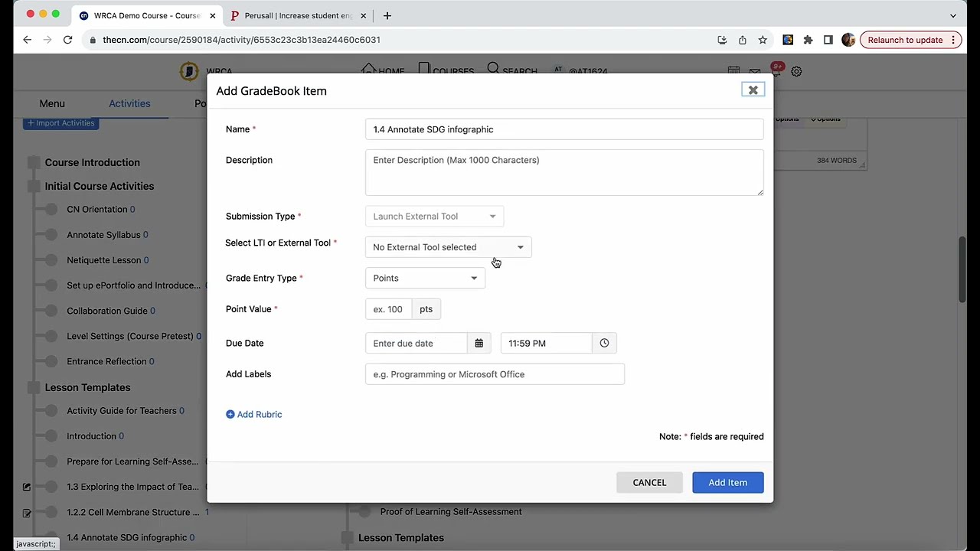Viewport: 980px width, 551px height.
Task: Click the Add Item button
Action: click(727, 482)
